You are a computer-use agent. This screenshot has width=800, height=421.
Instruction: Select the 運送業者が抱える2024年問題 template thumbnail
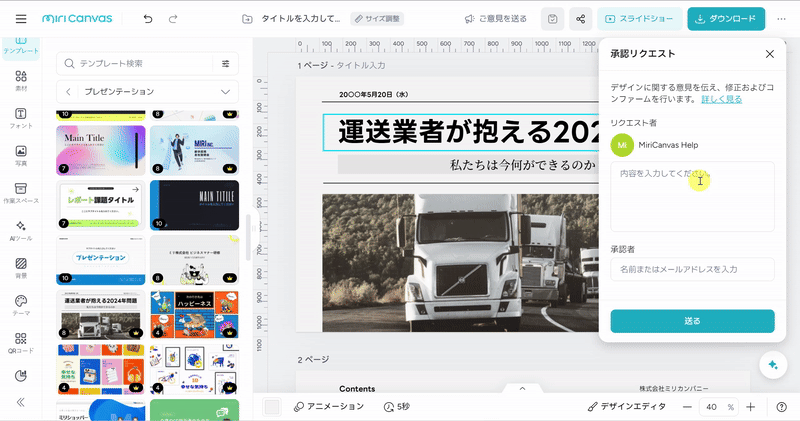pyautogui.click(x=101, y=315)
